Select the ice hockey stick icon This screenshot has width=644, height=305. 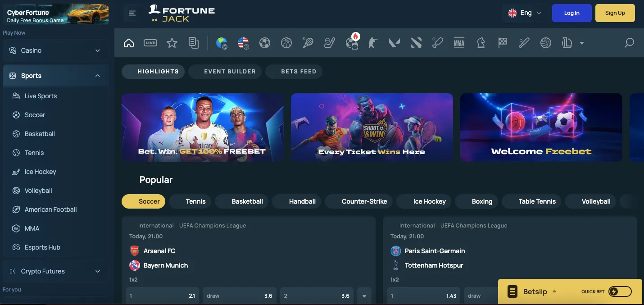tap(330, 43)
